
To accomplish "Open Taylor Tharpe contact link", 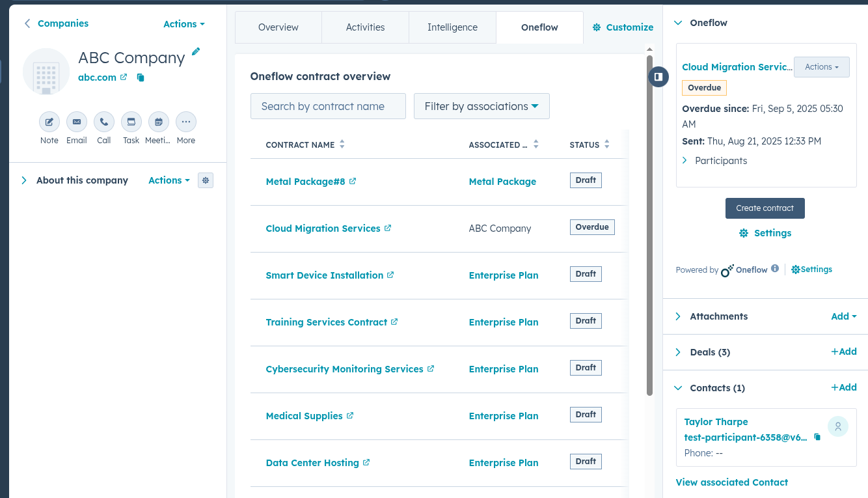I will (x=716, y=422).
